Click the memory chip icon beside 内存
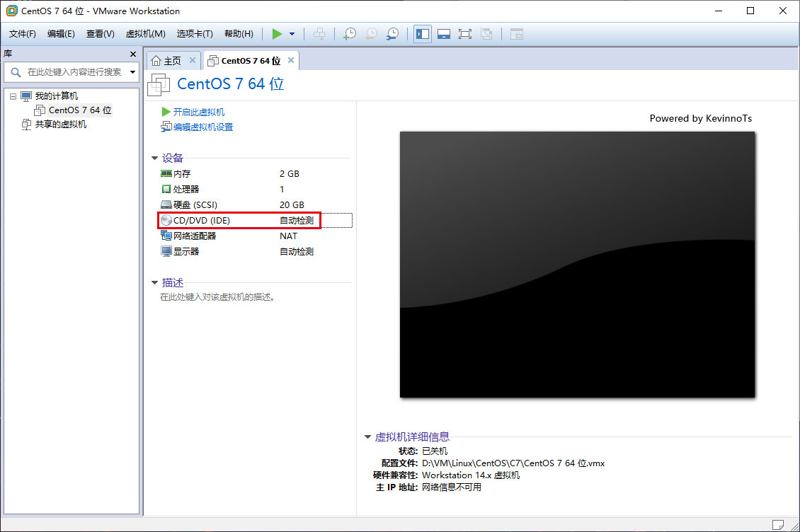Viewport: 800px width, 532px height. [166, 174]
